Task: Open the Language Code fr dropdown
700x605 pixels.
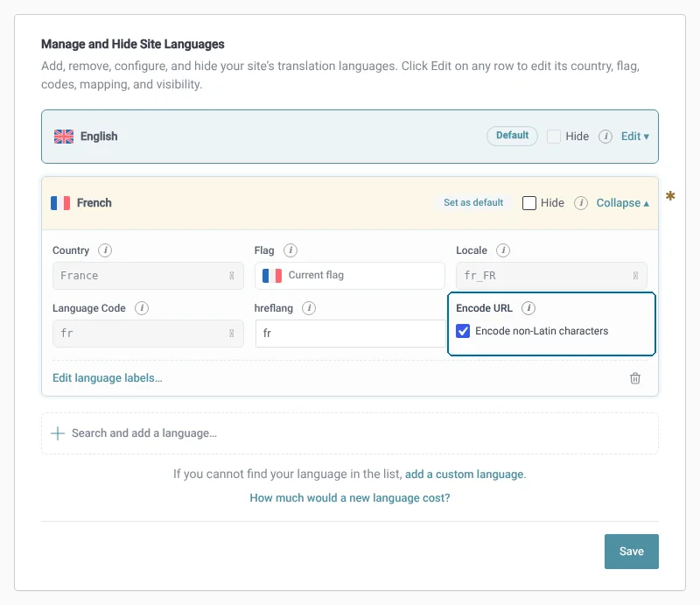Action: pyautogui.click(x=148, y=334)
